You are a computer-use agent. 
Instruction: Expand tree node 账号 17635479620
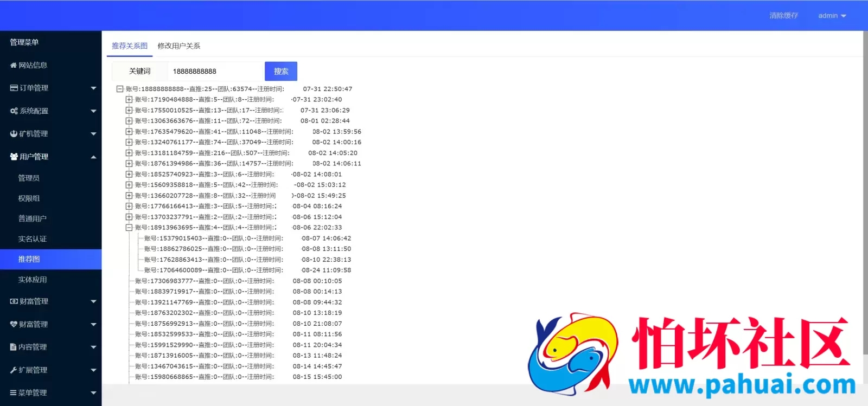[x=129, y=132]
